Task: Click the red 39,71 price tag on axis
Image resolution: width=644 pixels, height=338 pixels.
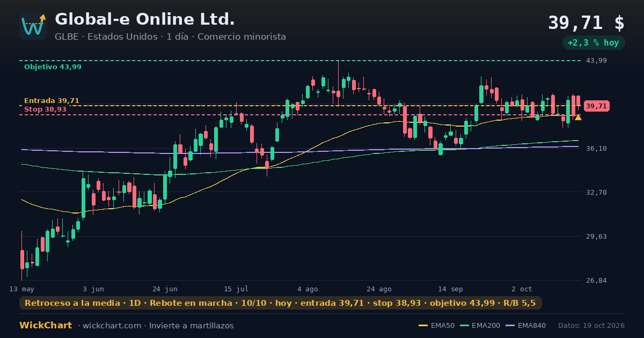Action: pyautogui.click(x=596, y=106)
